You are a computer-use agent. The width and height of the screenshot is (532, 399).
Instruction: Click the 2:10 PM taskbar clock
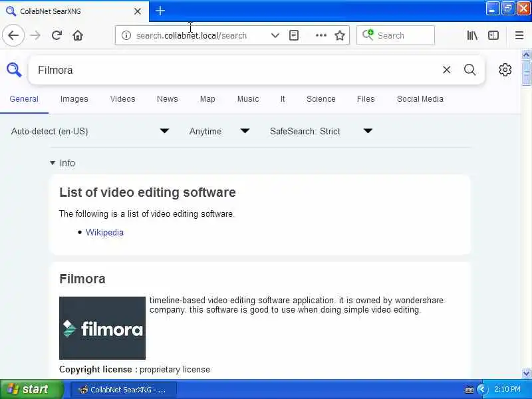click(x=507, y=389)
